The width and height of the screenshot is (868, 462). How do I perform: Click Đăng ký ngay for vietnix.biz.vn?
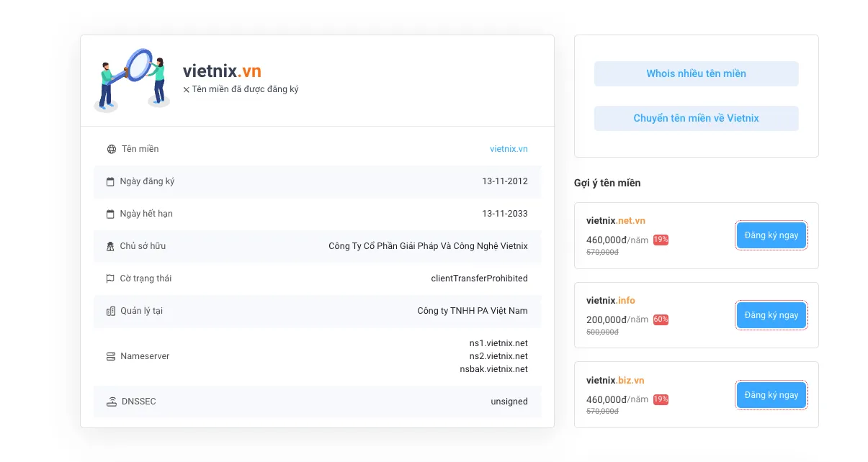tap(771, 395)
